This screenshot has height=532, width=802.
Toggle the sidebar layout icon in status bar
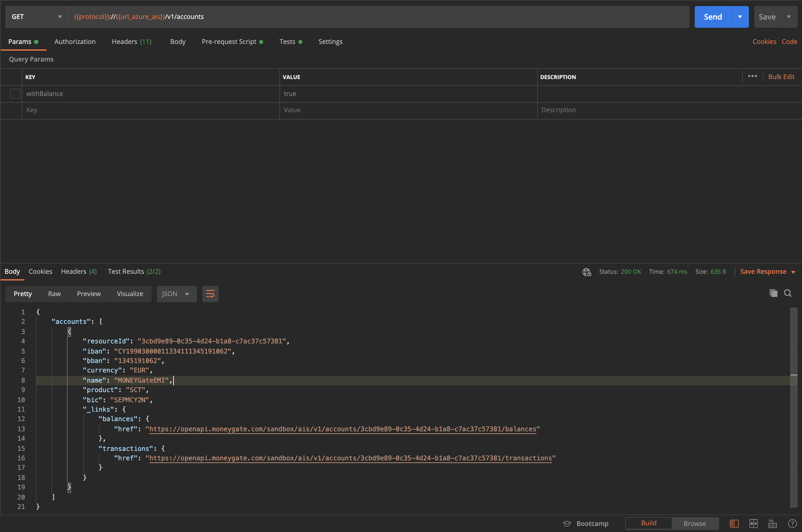pyautogui.click(x=734, y=524)
